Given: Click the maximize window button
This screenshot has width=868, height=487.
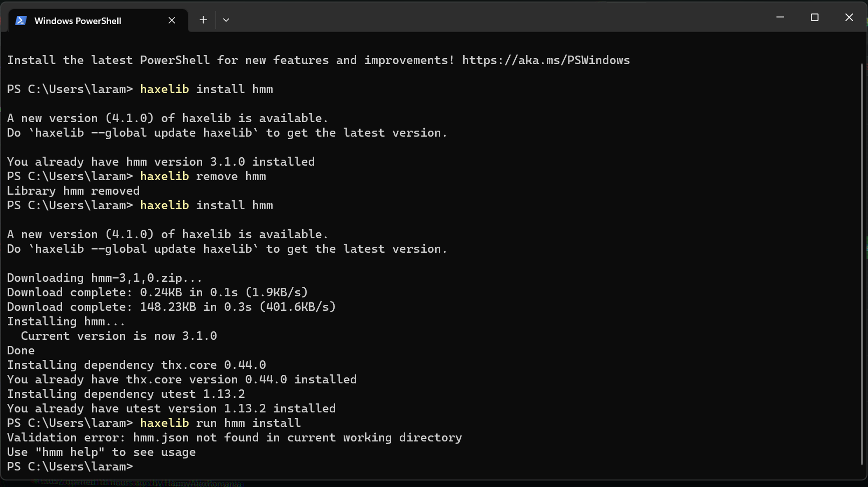Looking at the screenshot, I should tap(814, 17).
